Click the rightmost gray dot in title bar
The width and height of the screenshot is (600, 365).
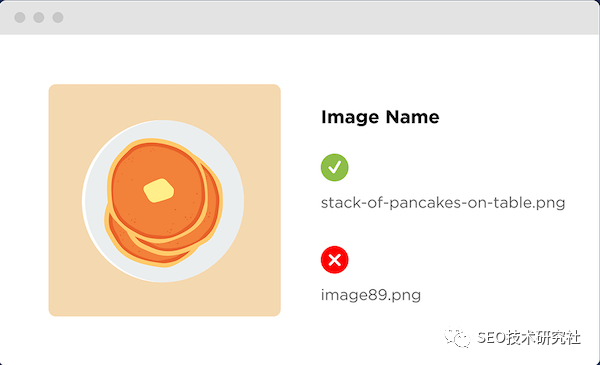(58, 17)
